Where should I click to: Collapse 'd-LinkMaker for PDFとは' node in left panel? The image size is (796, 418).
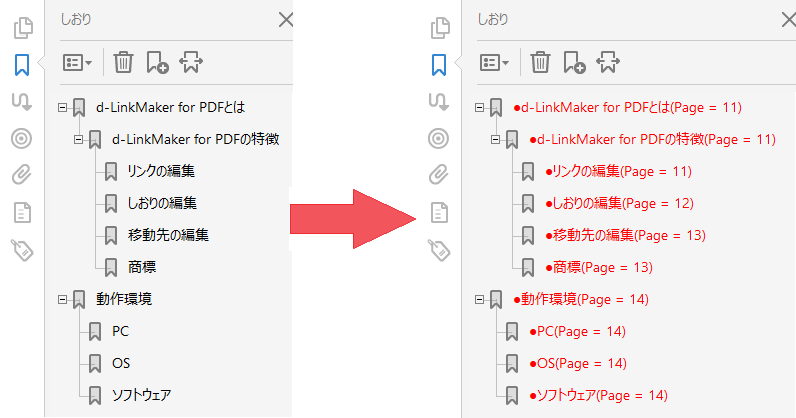62,108
